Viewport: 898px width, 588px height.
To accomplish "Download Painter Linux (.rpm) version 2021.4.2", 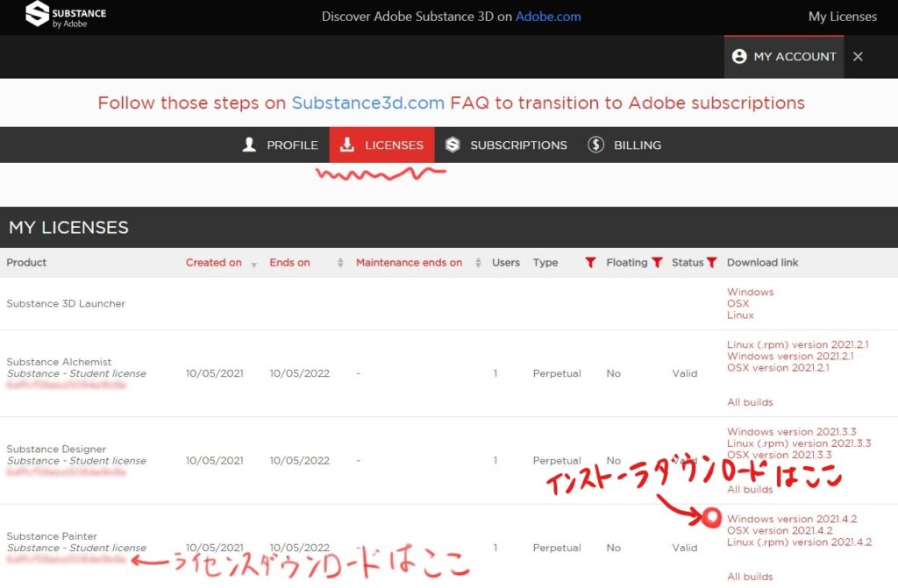I will coord(800,542).
